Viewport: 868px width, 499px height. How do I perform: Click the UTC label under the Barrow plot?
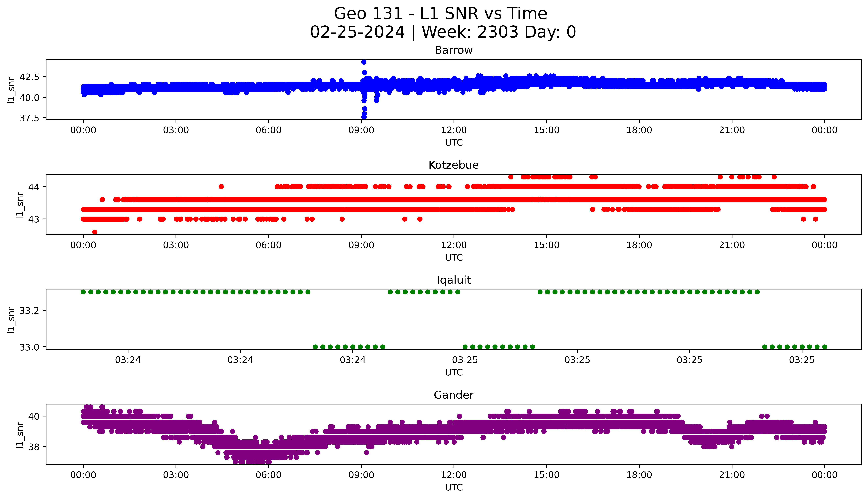454,143
